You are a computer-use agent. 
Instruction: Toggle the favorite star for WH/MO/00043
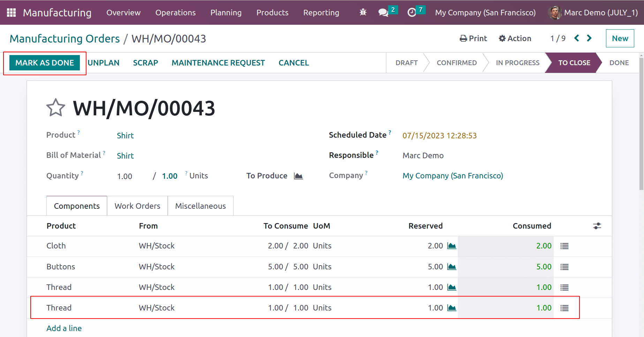pyautogui.click(x=56, y=108)
